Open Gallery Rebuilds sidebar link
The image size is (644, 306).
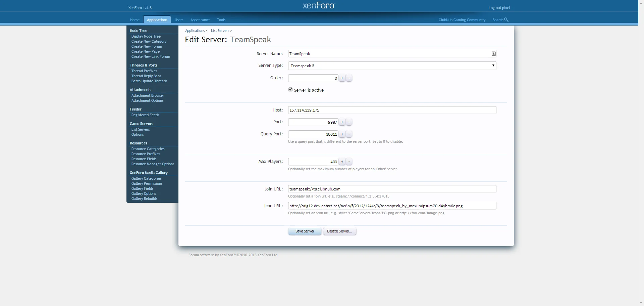(x=144, y=199)
